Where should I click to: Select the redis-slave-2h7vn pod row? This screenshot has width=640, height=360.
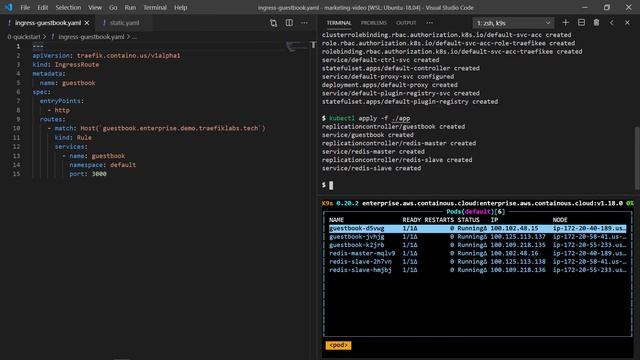pos(477,262)
